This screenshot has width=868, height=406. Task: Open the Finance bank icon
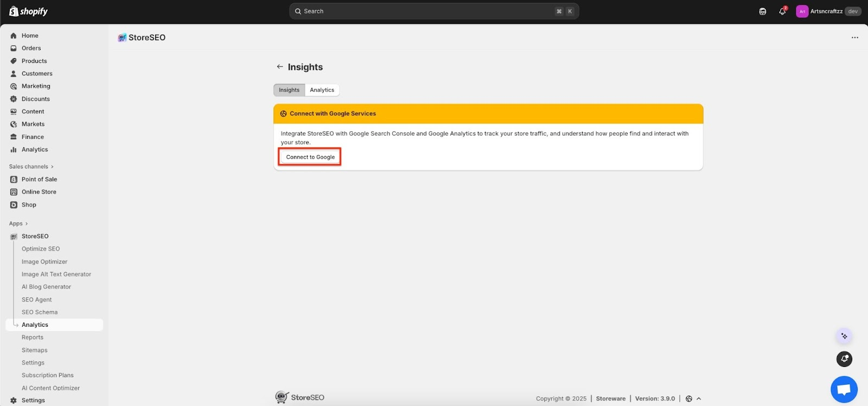pyautogui.click(x=14, y=137)
